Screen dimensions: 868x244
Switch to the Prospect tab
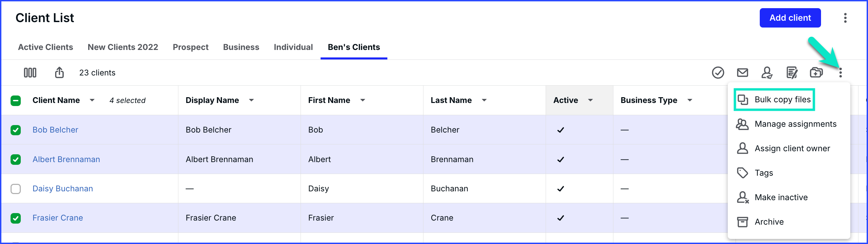coord(190,47)
